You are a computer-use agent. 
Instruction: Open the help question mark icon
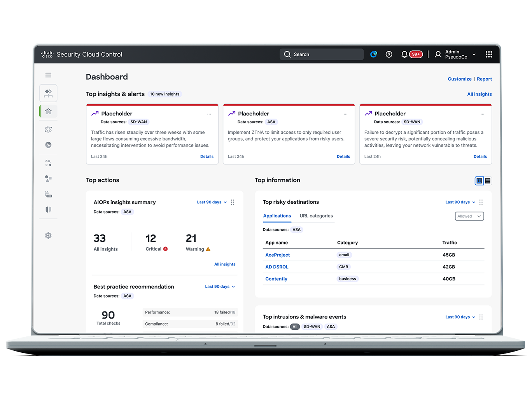click(389, 54)
